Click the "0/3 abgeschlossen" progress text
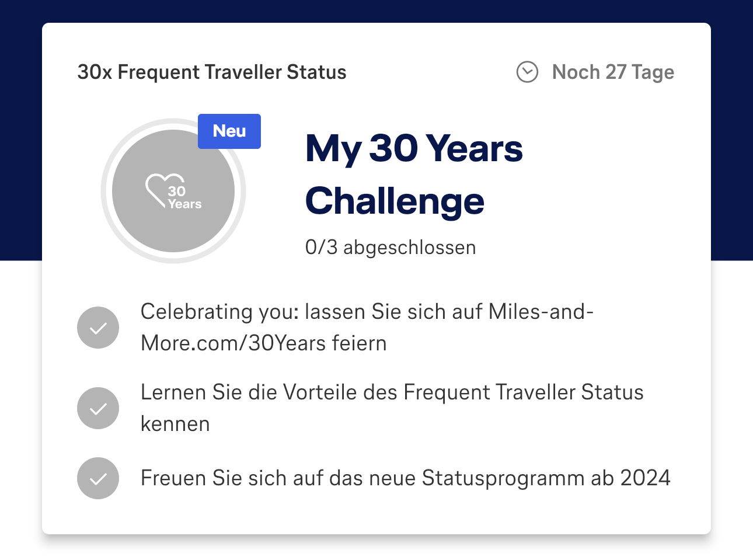Viewport: 753px width, 560px height. pyautogui.click(x=391, y=248)
